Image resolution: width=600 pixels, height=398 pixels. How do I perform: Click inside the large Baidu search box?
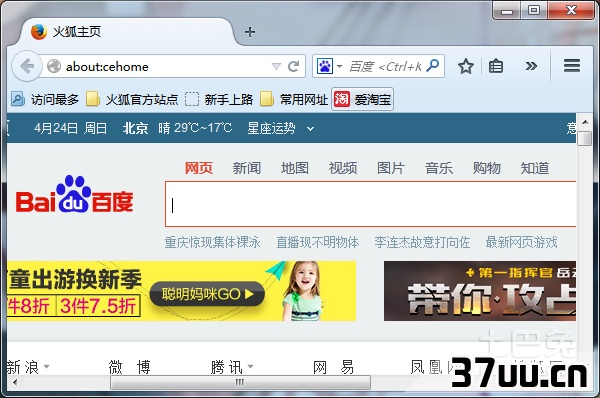(370, 204)
